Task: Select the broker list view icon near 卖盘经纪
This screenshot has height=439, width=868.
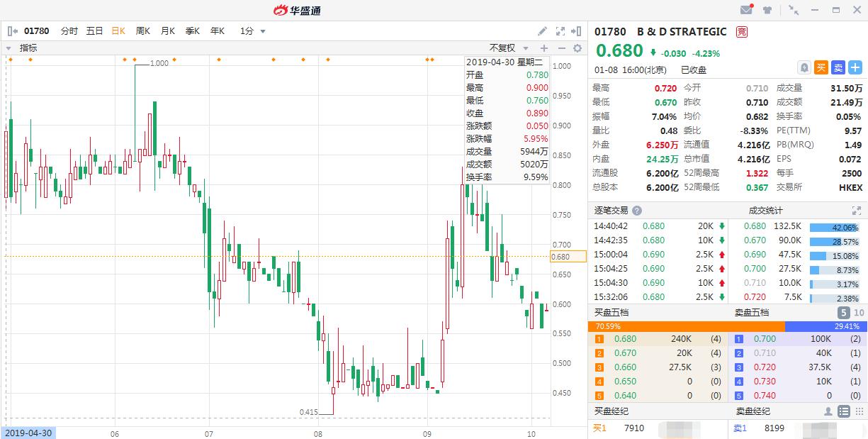Action: [x=842, y=411]
